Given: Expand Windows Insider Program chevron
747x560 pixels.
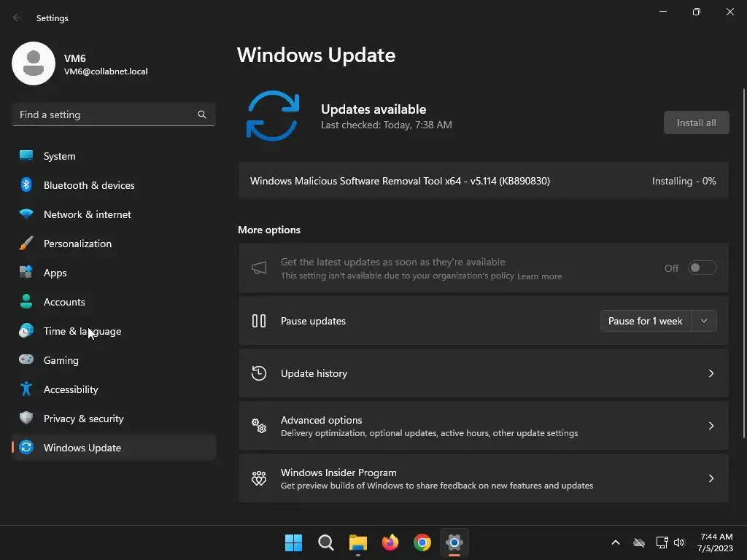Looking at the screenshot, I should pyautogui.click(x=711, y=478).
